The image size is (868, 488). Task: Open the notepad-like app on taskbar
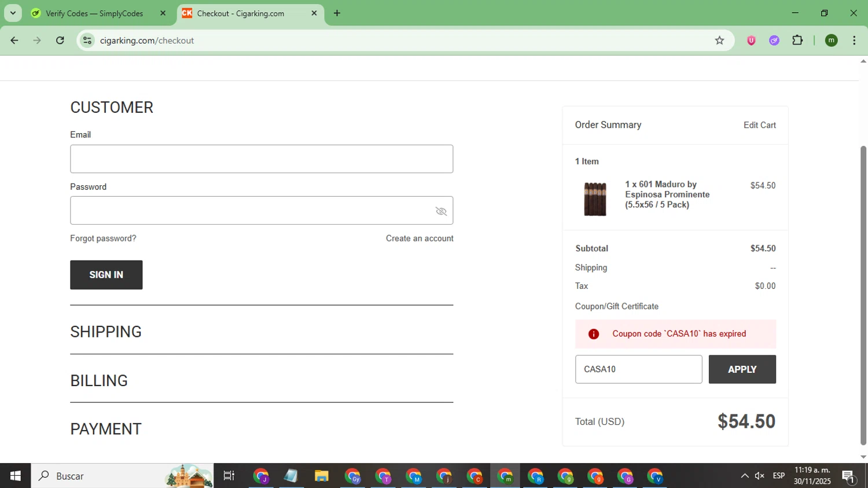[291, 476]
